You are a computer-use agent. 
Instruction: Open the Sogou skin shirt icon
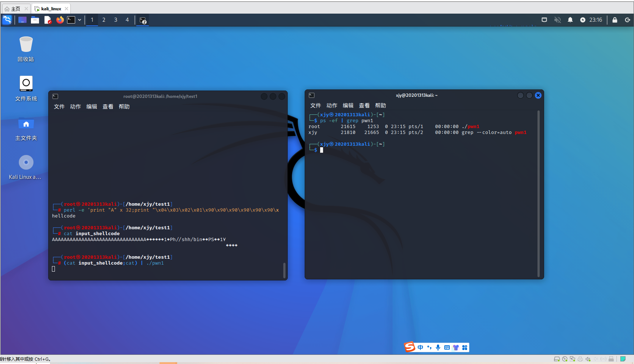pyautogui.click(x=456, y=347)
